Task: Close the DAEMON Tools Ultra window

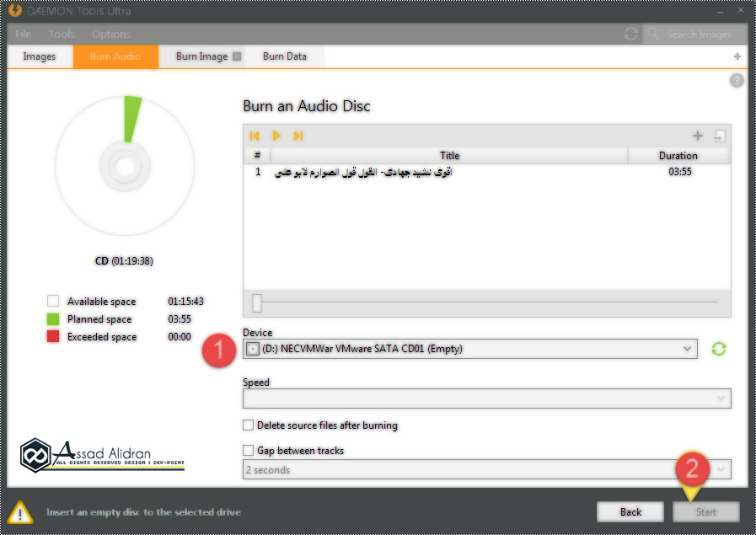Action: pyautogui.click(x=741, y=10)
